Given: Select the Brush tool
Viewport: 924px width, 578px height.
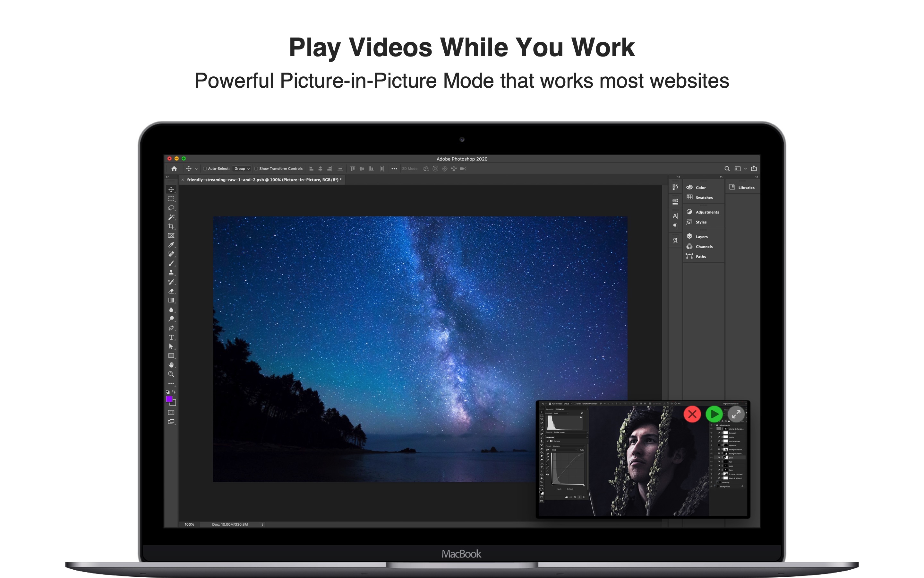Looking at the screenshot, I should (171, 263).
